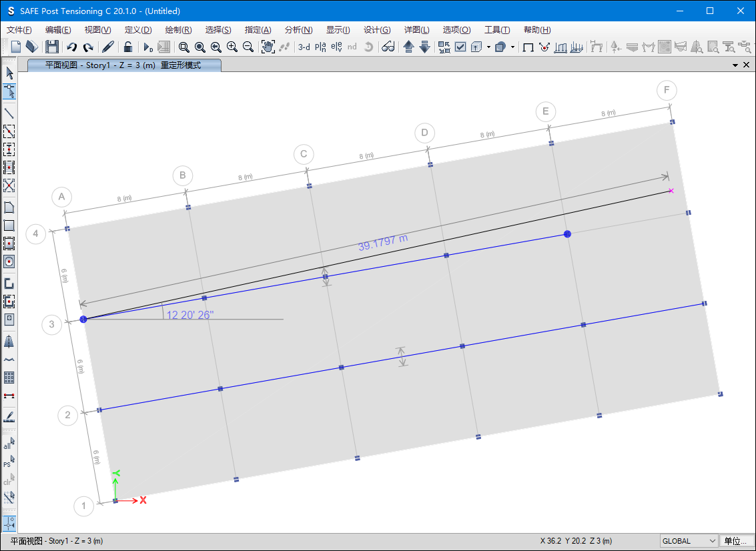Select the 平面视图 Story1 view tab
The width and height of the screenshot is (756, 551).
pos(123,65)
